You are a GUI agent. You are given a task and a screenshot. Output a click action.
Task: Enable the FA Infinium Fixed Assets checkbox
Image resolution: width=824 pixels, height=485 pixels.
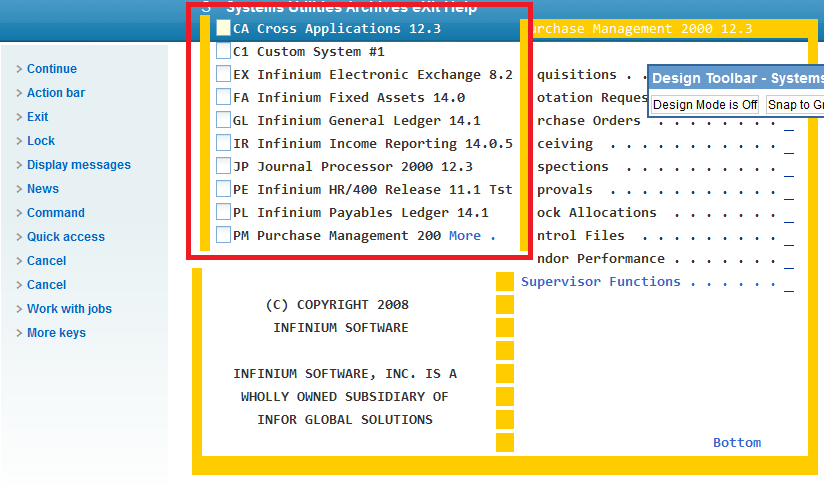pos(223,97)
